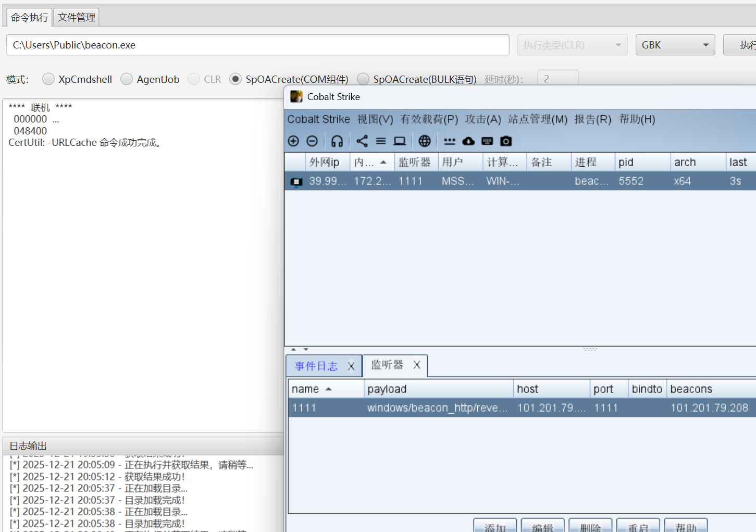Click the 帮助 button below listeners
The width and height of the screenshot is (756, 532).
coord(686,525)
